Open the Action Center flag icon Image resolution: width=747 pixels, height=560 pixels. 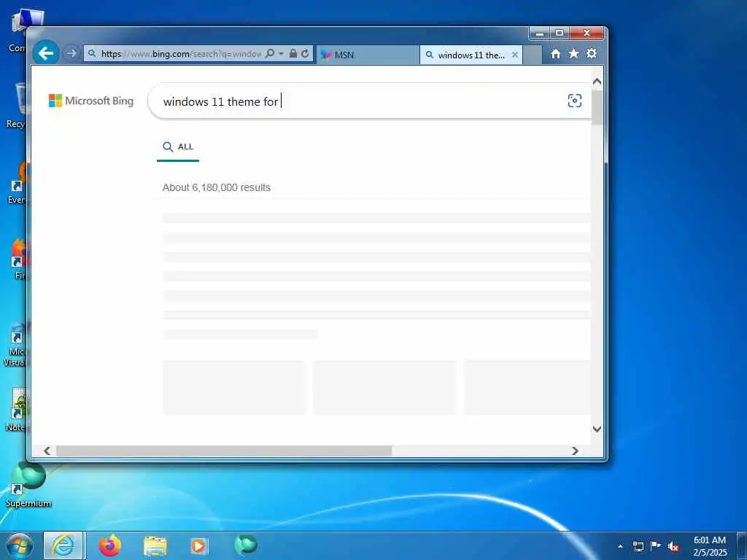pos(656,545)
